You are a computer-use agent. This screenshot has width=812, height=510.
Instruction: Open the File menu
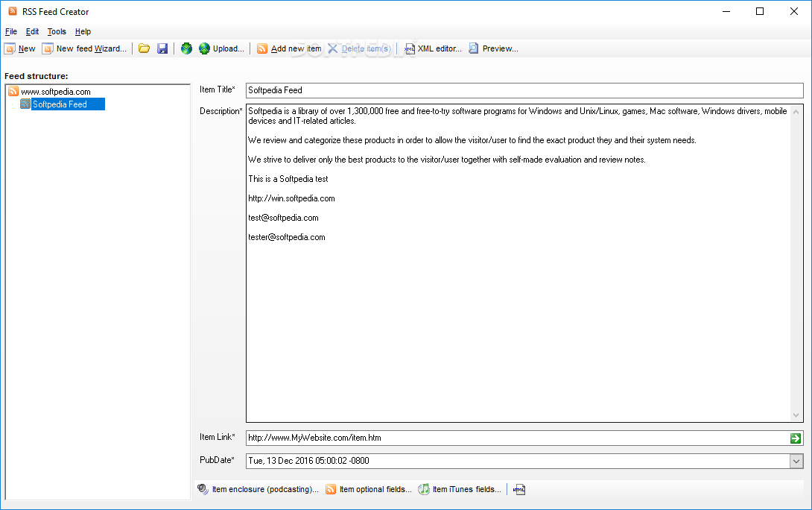[11, 31]
